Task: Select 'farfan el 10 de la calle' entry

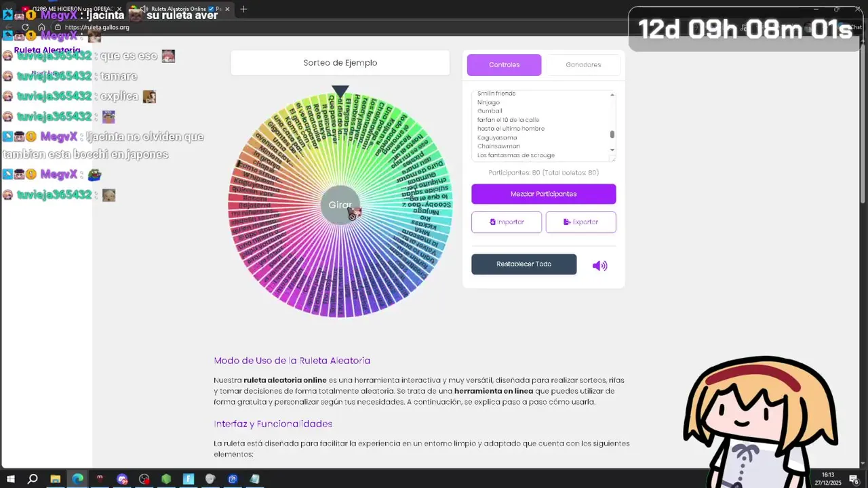Action: point(508,120)
